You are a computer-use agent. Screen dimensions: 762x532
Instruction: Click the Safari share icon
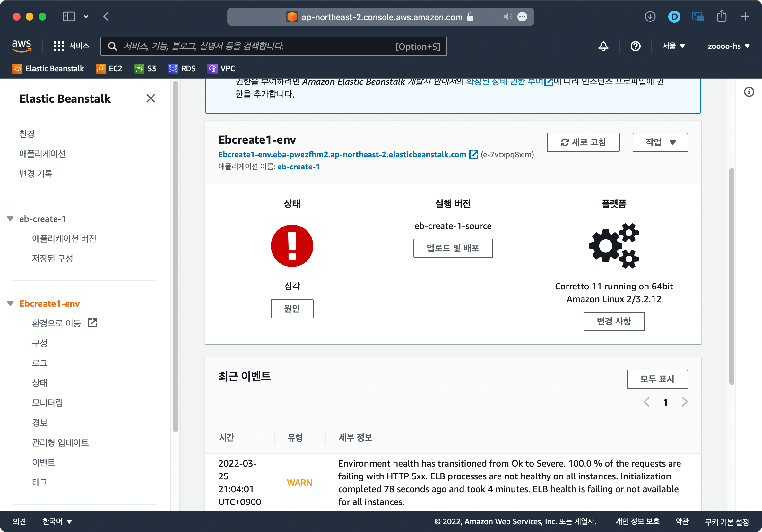(x=721, y=16)
